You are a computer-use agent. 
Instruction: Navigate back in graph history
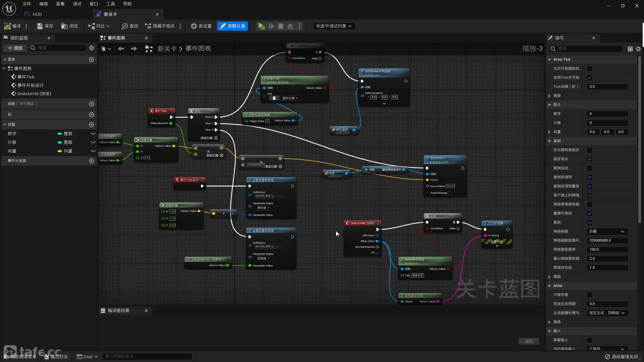(121, 49)
